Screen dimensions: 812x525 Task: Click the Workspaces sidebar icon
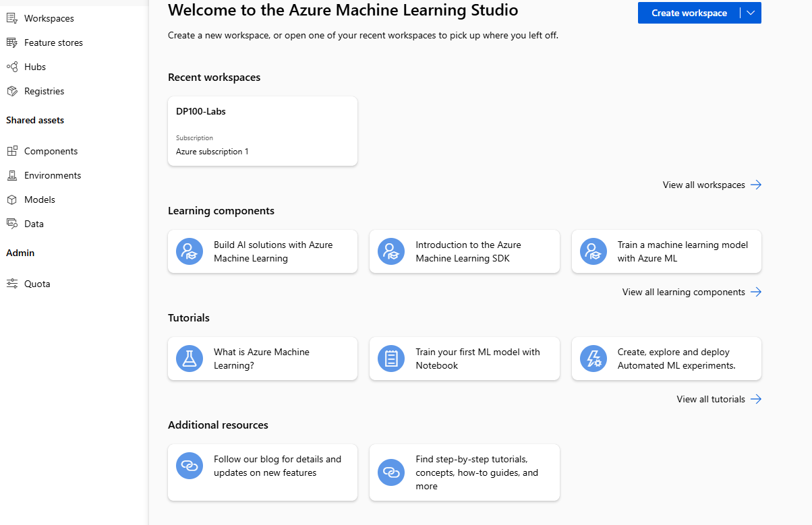coord(11,18)
